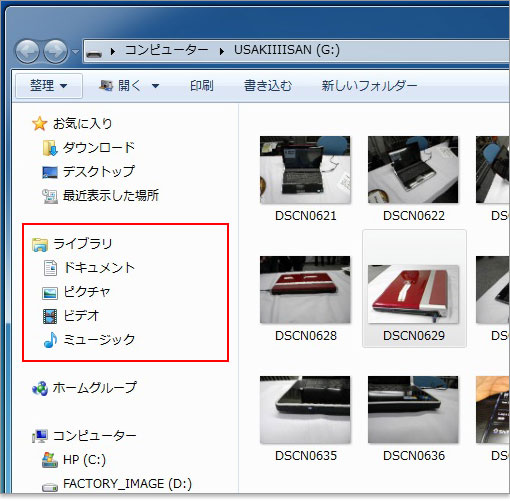
Task: Select USAKIIIISAN (G:) in the address bar
Action: [287, 50]
